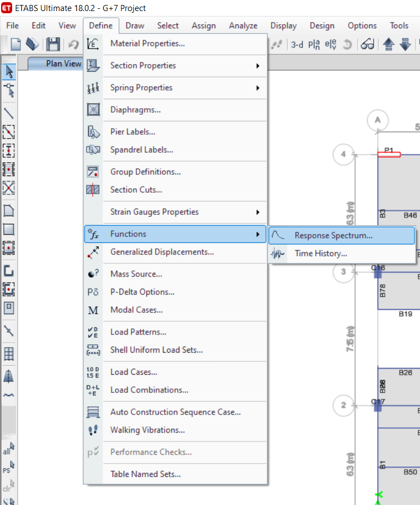The height and width of the screenshot is (505, 420).
Task: Click the select 'all' icon
Action: (9, 448)
